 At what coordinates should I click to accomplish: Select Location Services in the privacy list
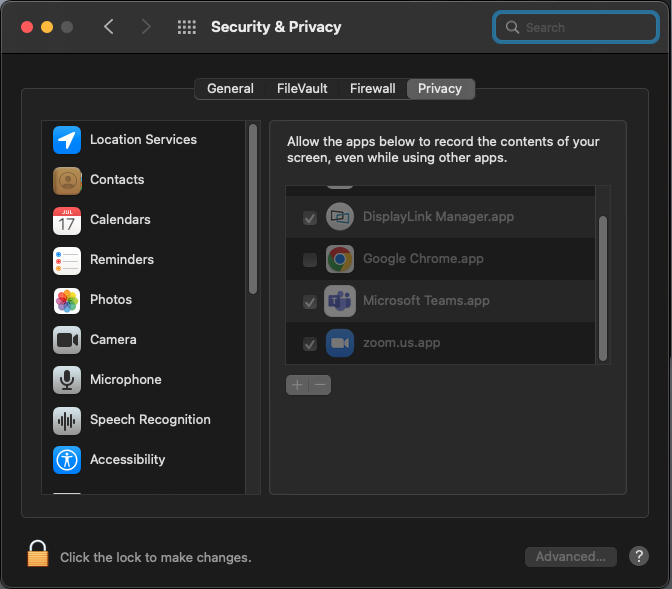click(x=144, y=140)
